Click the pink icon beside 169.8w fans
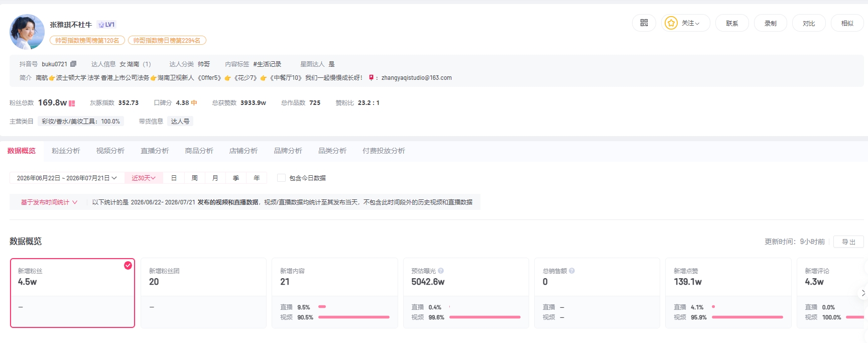The height and width of the screenshot is (343, 868). click(x=72, y=103)
